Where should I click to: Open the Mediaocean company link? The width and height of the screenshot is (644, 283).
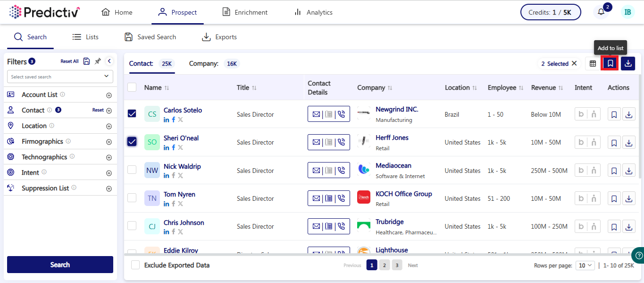[393, 165]
